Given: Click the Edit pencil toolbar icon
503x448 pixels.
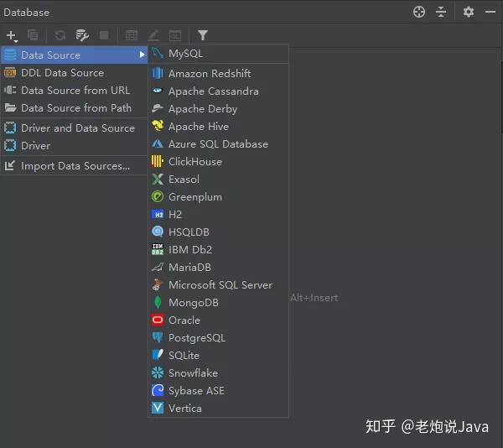Looking at the screenshot, I should tap(153, 35).
